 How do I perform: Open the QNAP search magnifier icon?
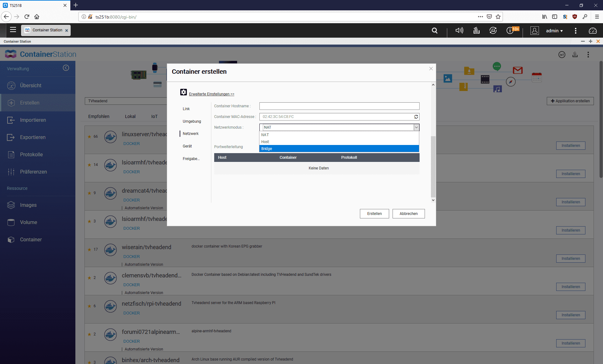click(435, 30)
